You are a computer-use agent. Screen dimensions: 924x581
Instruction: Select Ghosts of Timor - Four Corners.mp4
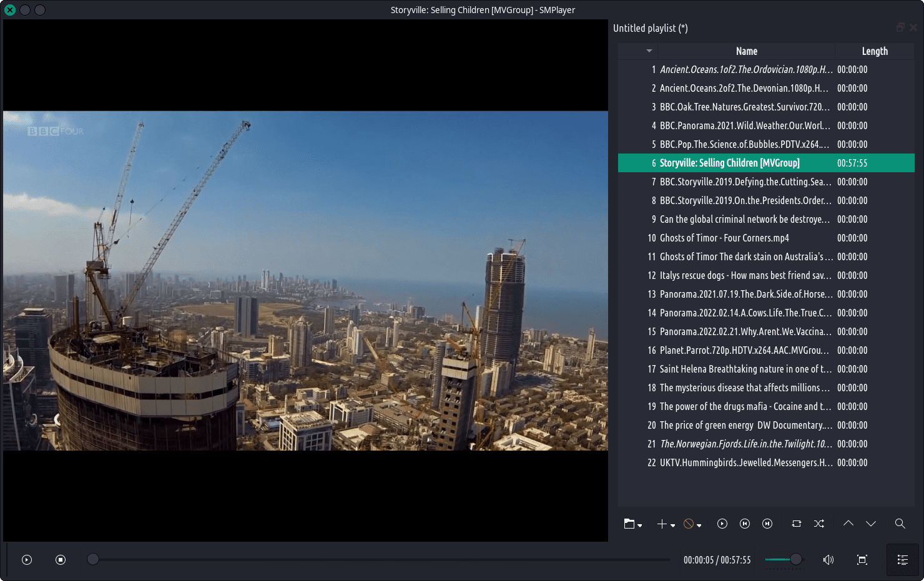click(766, 238)
